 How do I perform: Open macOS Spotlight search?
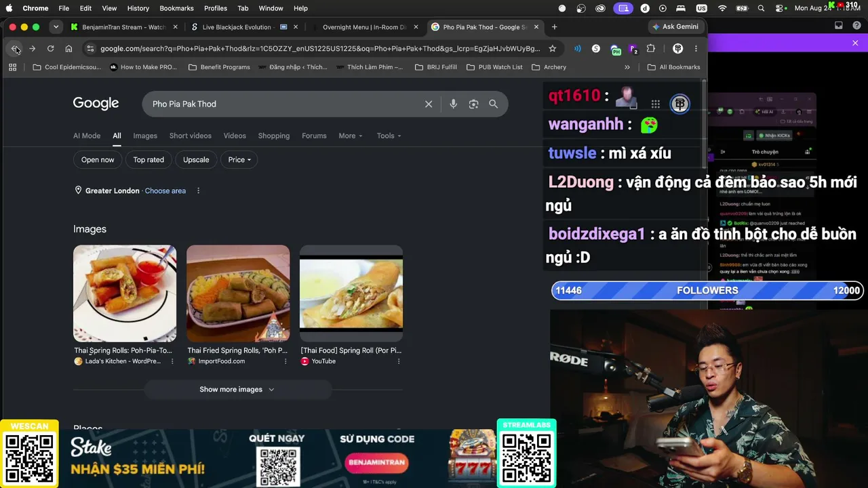[x=761, y=8]
